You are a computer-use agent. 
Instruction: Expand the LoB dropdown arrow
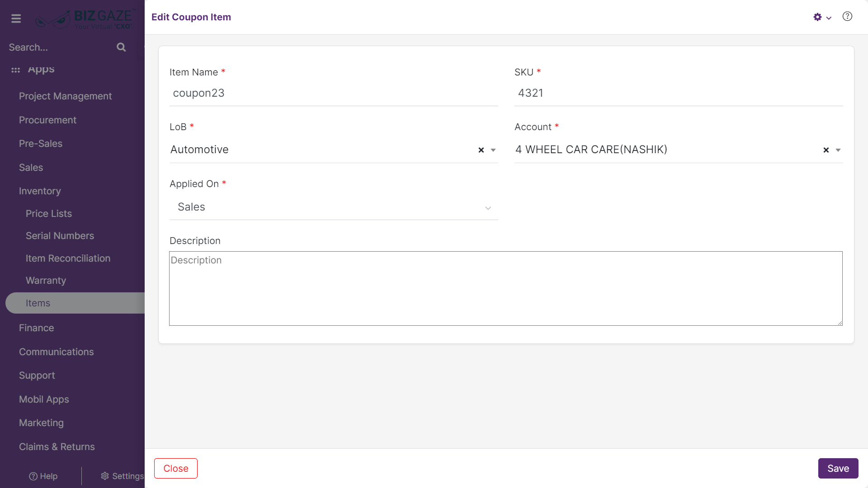(493, 150)
